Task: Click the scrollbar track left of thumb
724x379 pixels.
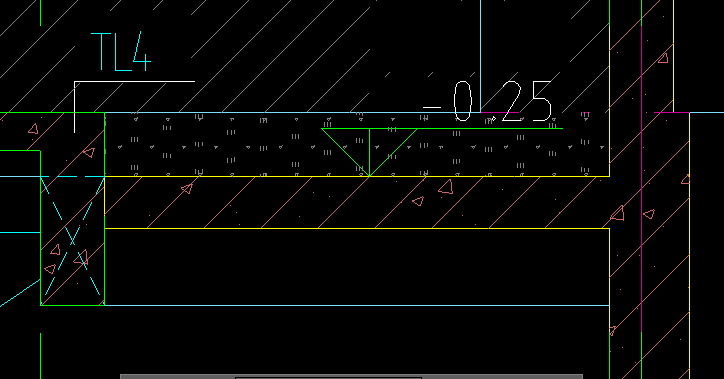Action: [178, 377]
